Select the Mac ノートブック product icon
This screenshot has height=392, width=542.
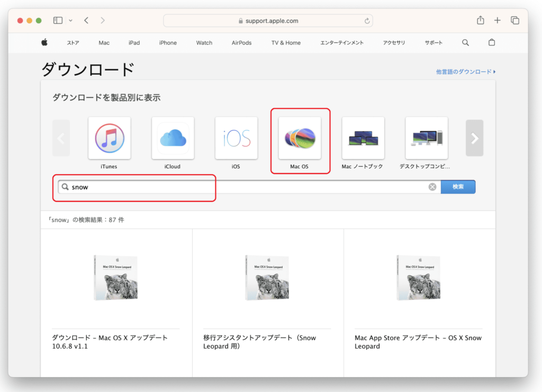click(363, 138)
